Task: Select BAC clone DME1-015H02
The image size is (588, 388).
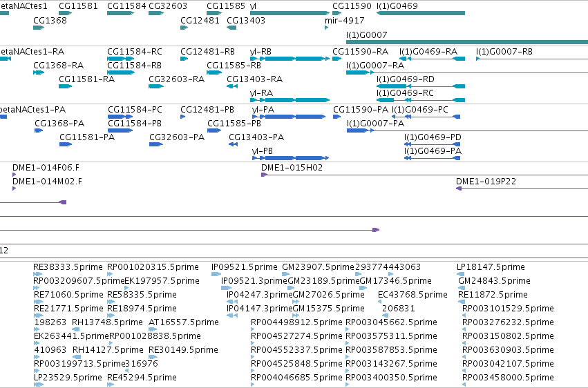Action: [x=292, y=167]
